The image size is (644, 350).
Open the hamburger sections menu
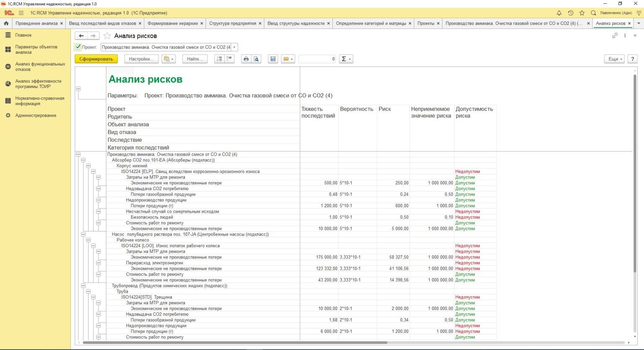coord(21,13)
